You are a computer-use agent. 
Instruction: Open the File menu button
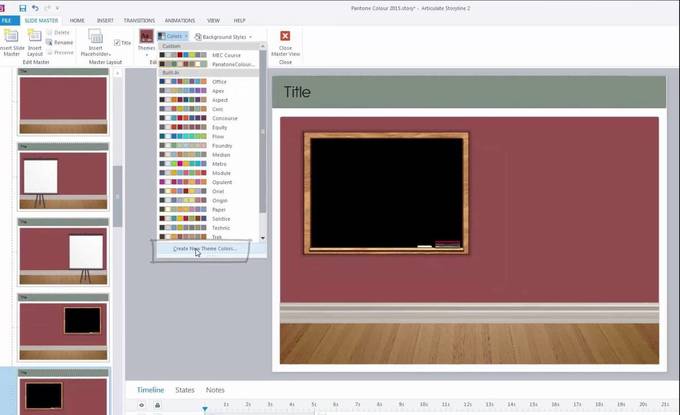[x=6, y=20]
